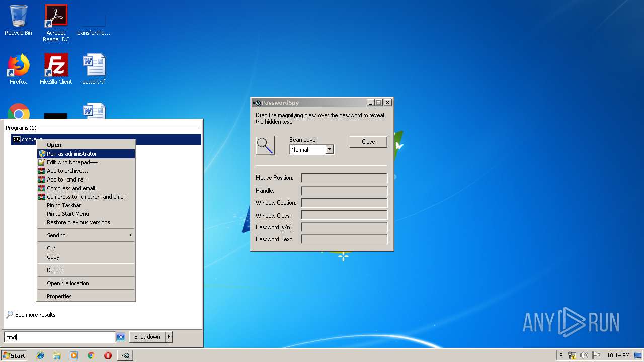Click the Mouse Position field
This screenshot has height=362, width=644.
pos(344,178)
